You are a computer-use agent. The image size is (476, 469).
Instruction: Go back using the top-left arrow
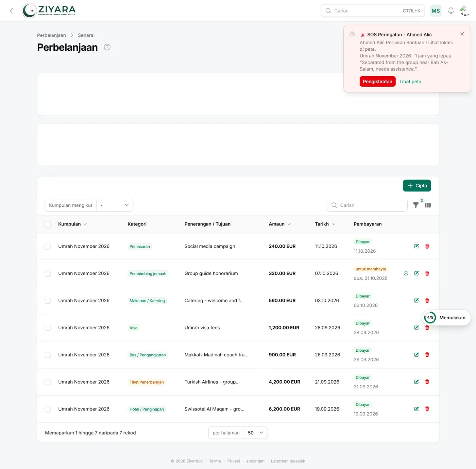(11, 11)
